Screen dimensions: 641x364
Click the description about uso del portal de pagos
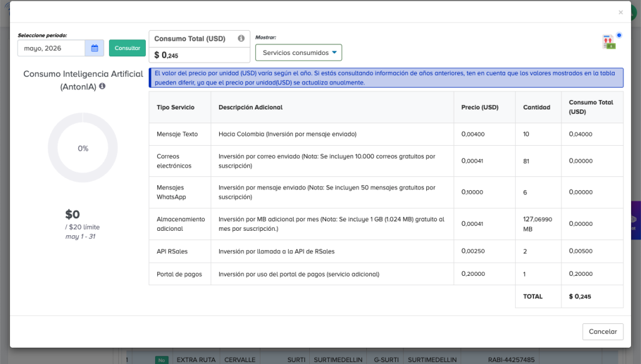(299, 274)
